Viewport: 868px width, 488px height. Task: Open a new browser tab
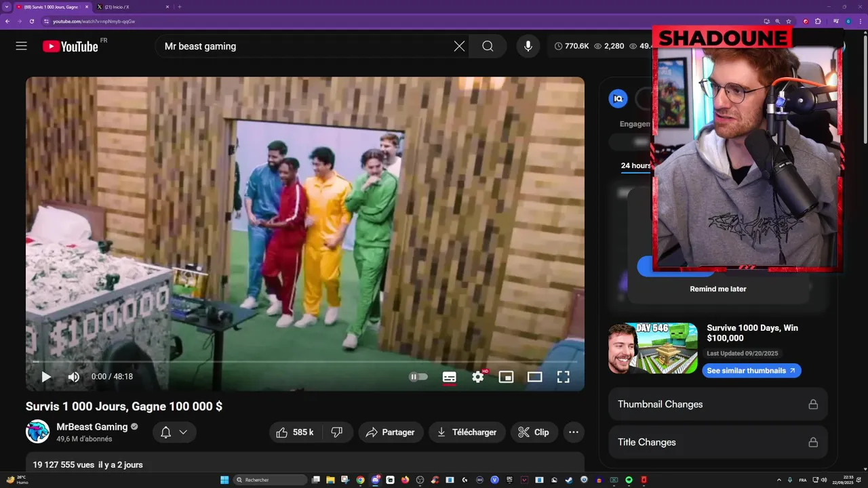[x=180, y=7]
